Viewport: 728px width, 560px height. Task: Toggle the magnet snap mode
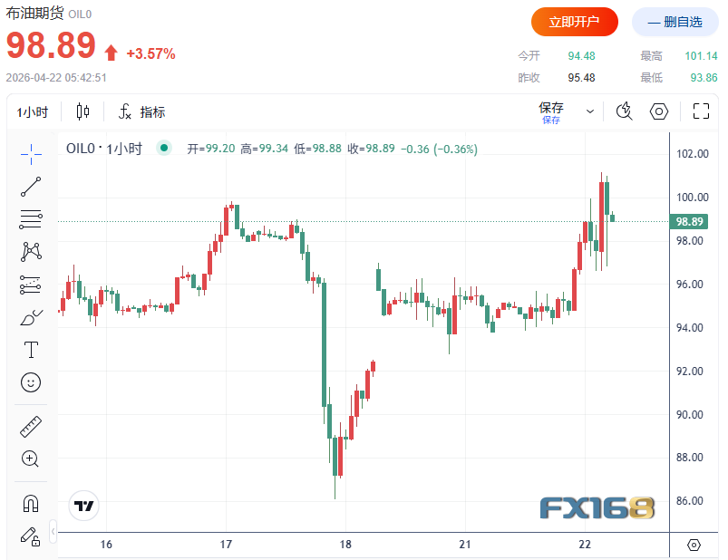pos(31,504)
